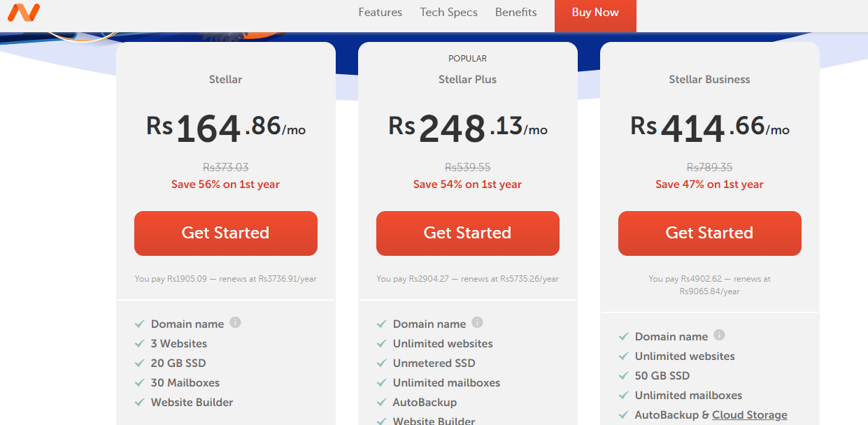Image resolution: width=868 pixels, height=425 pixels.
Task: Get Started with the Stellar plan
Action: (225, 233)
